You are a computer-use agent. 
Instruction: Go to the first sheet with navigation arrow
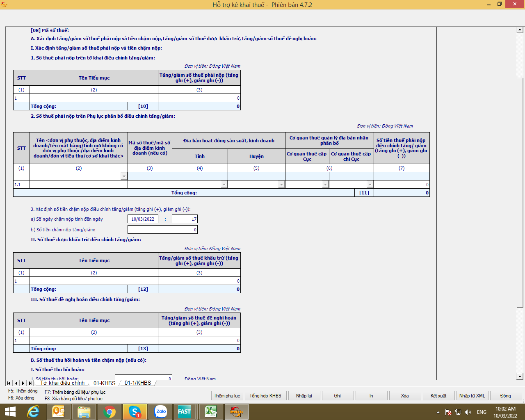point(9,383)
